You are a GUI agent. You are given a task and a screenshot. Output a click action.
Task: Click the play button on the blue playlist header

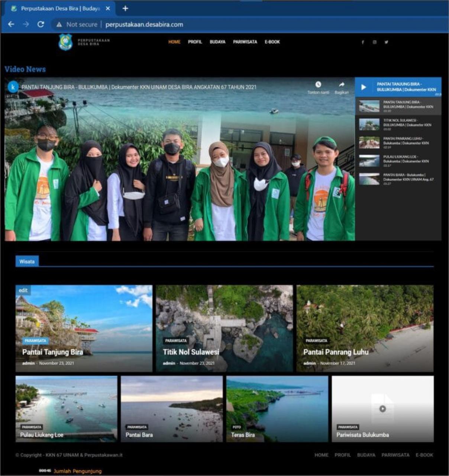pyautogui.click(x=363, y=87)
